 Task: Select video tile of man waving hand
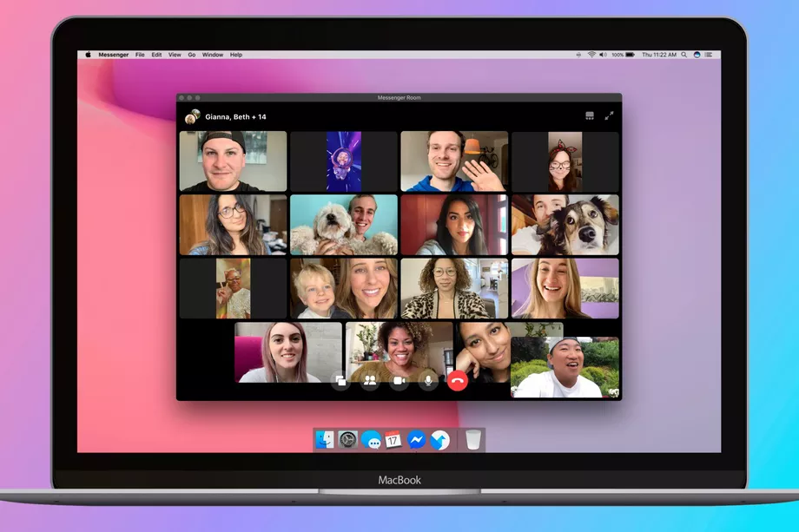(x=454, y=161)
